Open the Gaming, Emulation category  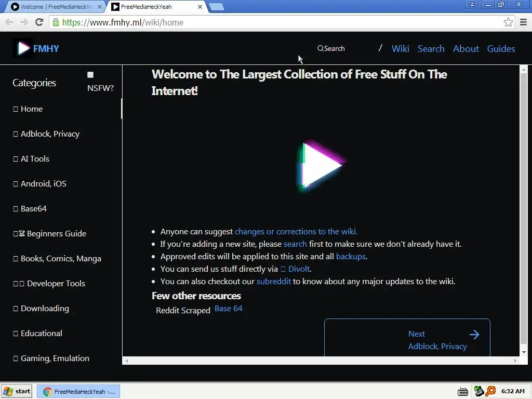(x=51, y=358)
